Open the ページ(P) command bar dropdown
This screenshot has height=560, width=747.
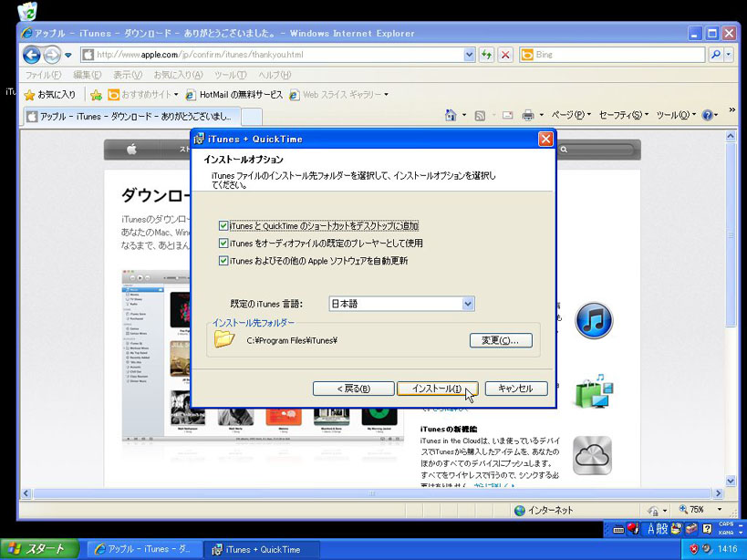click(x=571, y=115)
